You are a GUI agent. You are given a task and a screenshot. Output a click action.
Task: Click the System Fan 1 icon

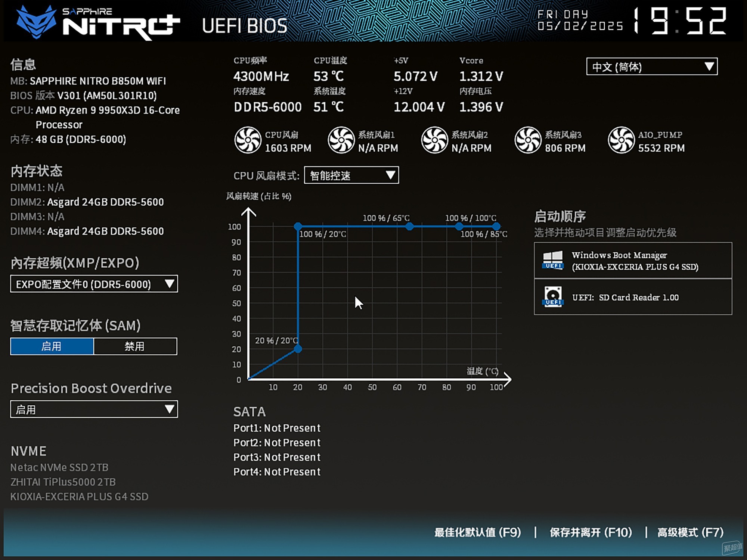tap(341, 140)
